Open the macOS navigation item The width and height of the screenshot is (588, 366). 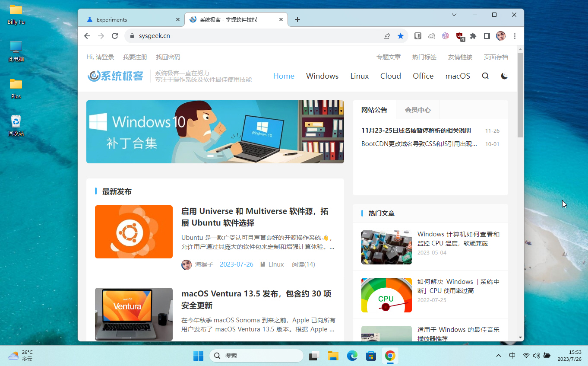tap(458, 76)
